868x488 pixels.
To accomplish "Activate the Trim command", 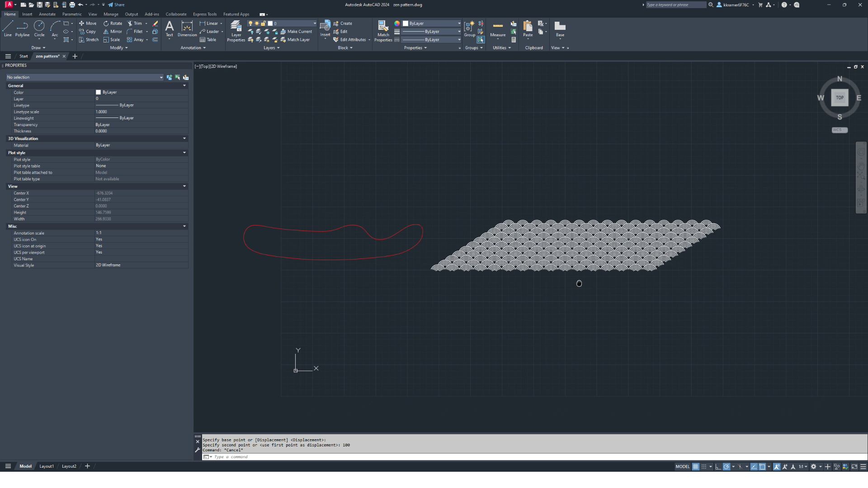I will (135, 23).
